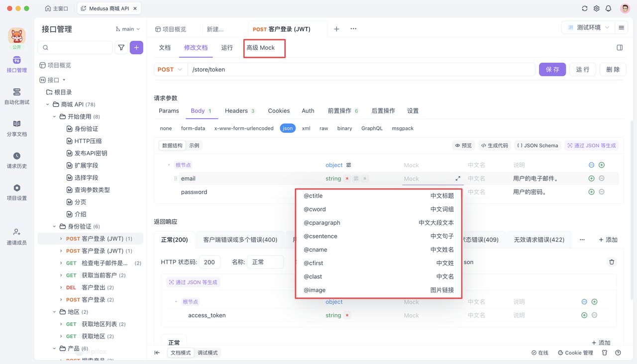637x364 pixels.
Task: Add a new tab with plus icon
Action: [336, 29]
